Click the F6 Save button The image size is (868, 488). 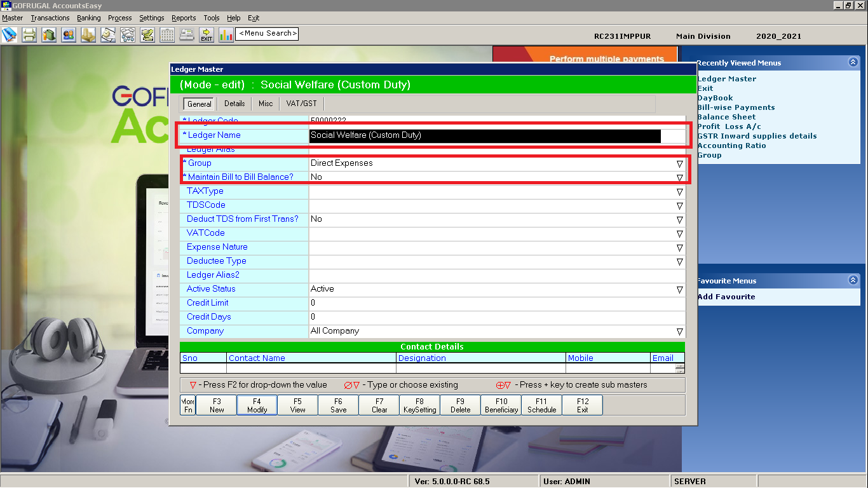coord(338,405)
